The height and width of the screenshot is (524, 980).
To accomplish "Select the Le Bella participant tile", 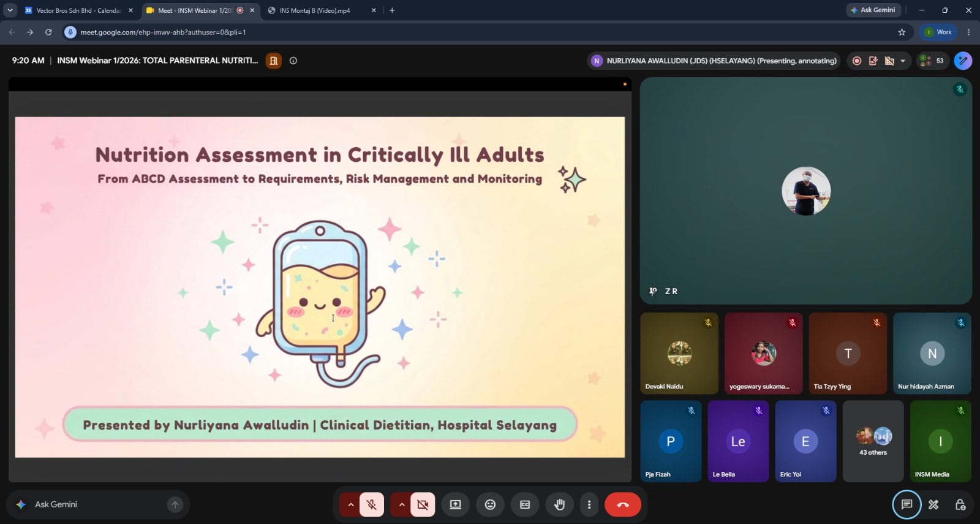I will (738, 441).
